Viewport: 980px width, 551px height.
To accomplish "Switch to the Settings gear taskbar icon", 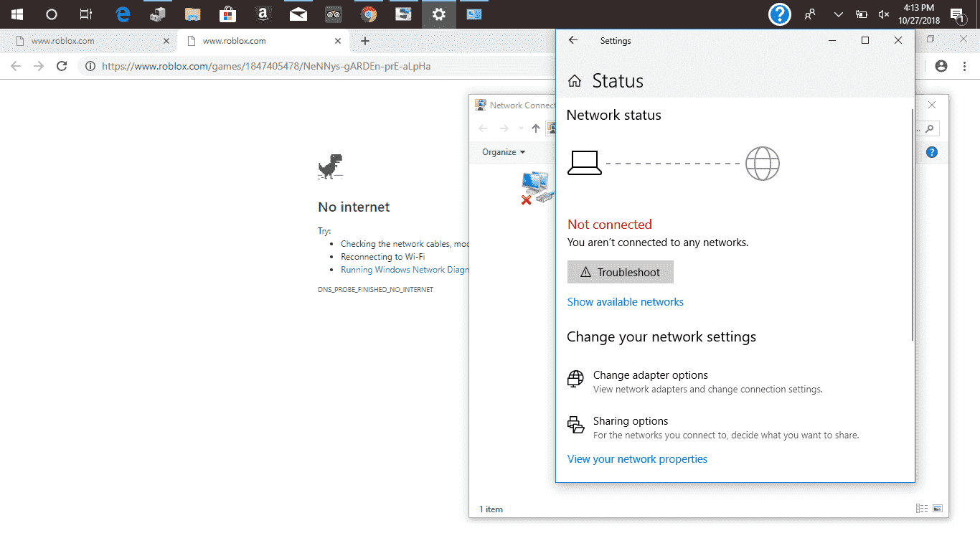I will [438, 14].
